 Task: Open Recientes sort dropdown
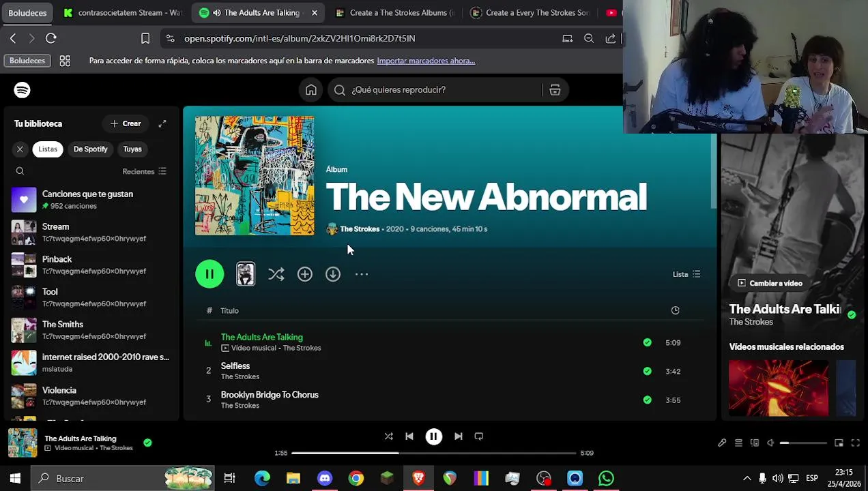coord(144,171)
